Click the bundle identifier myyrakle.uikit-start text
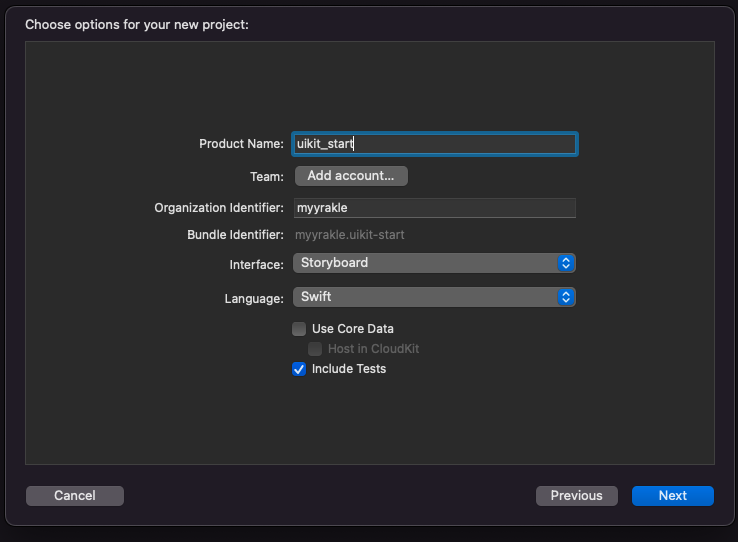Screen dimensions: 738x542 point(349,235)
